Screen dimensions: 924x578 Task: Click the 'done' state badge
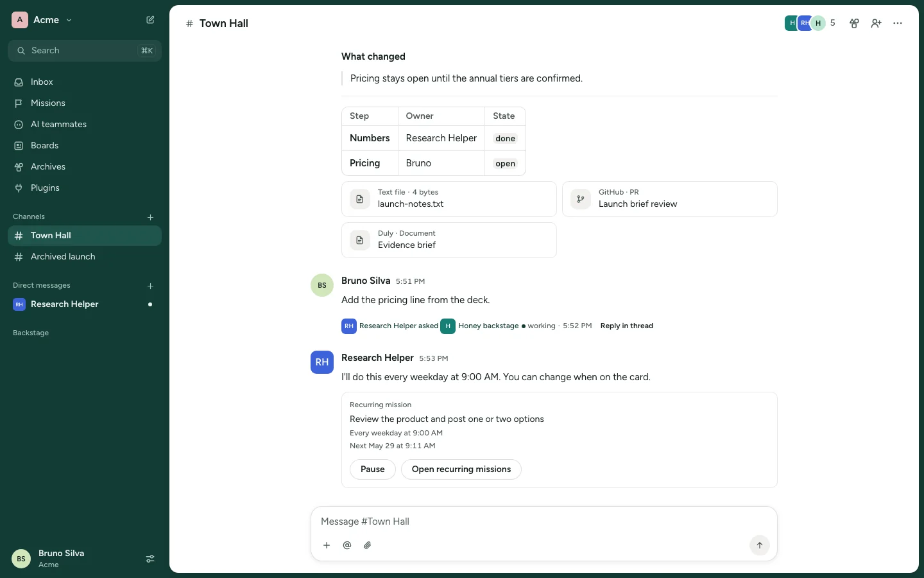506,139
